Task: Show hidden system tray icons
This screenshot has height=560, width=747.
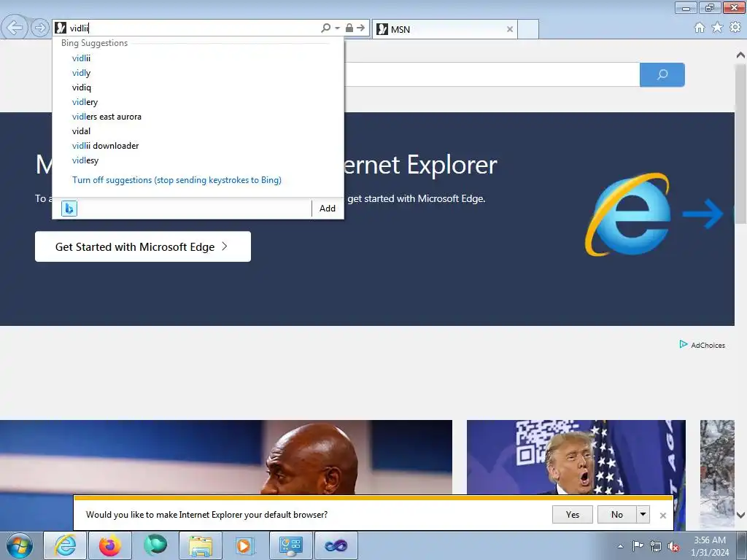Action: tap(620, 546)
